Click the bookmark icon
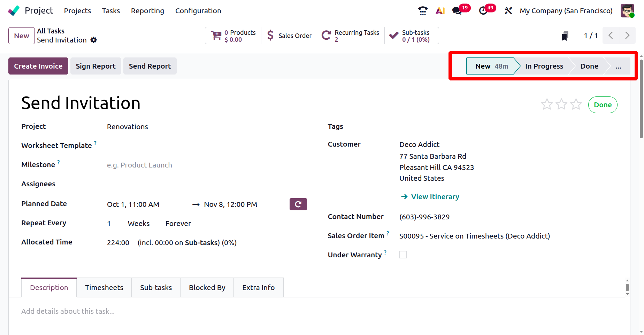644x335 pixels. (565, 36)
